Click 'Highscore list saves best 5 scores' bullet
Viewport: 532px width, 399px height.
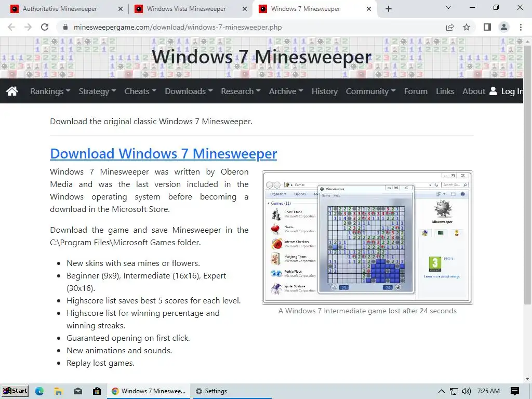point(154,301)
